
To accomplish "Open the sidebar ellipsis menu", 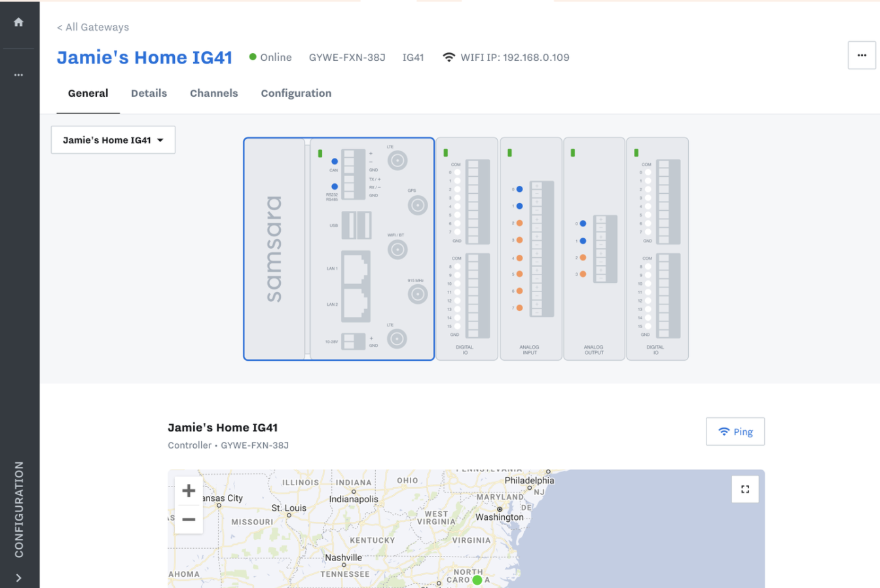I will [18, 75].
